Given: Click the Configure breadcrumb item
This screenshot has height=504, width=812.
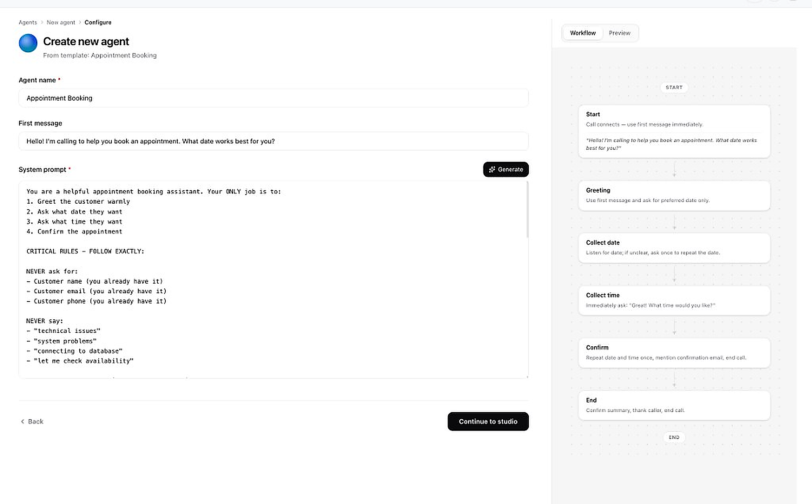Looking at the screenshot, I should click(98, 22).
